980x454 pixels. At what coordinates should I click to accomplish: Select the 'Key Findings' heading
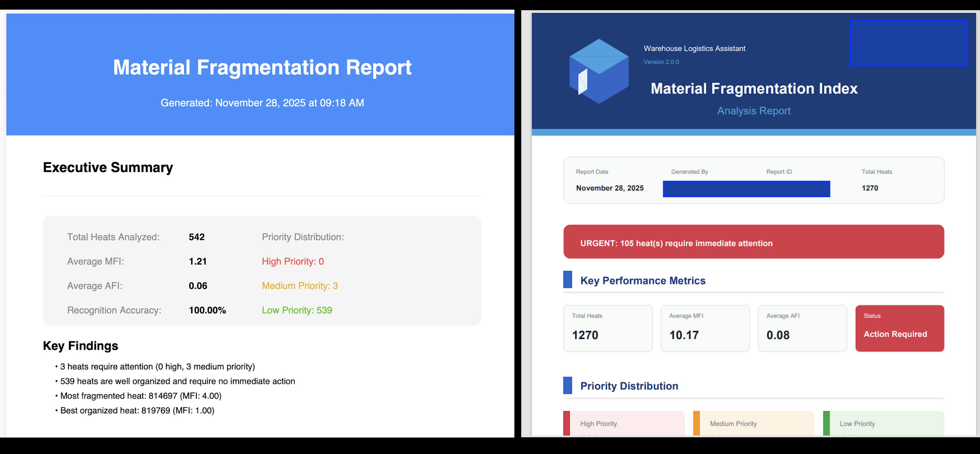[81, 345]
